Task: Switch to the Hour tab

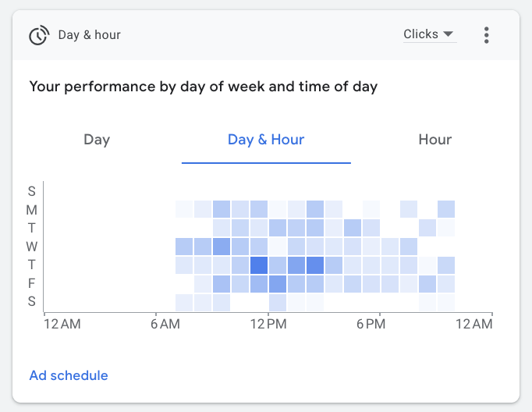Action: pos(434,140)
